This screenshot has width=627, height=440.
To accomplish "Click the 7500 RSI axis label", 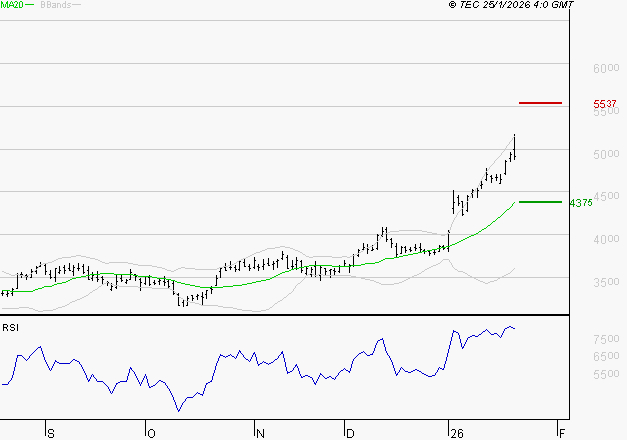I will 606,339.
